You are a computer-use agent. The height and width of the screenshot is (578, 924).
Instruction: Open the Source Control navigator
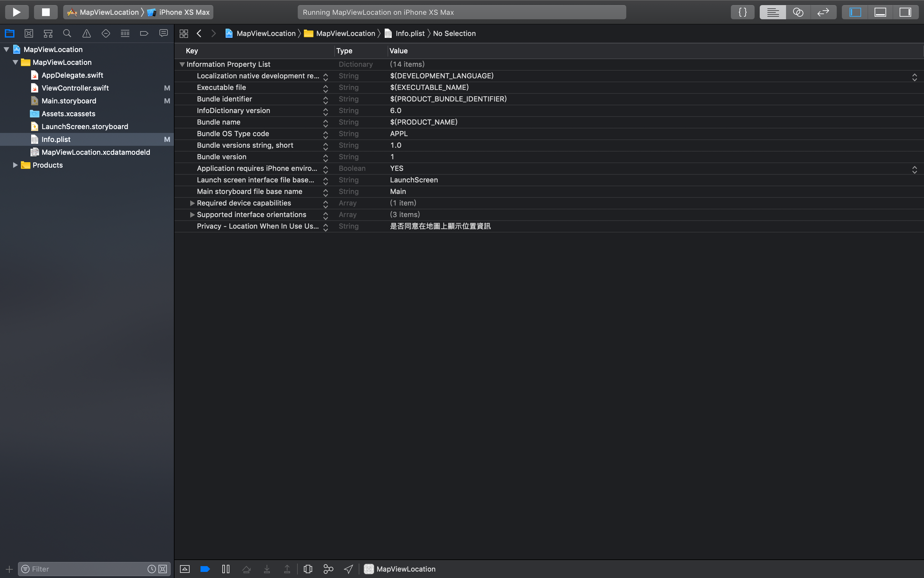tap(29, 33)
